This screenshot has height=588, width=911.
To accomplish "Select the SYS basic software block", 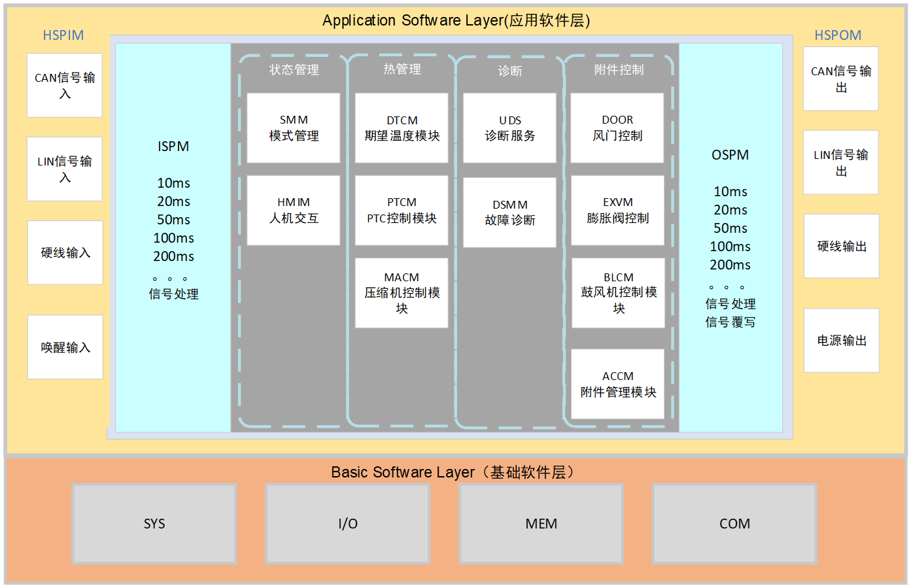I will pos(154,524).
